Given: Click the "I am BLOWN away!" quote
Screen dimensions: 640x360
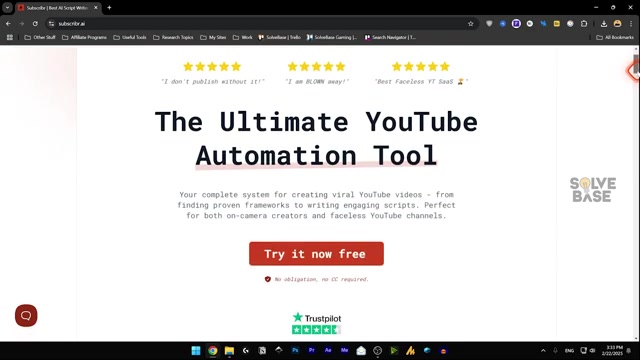Looking at the screenshot, I should click(317, 82).
